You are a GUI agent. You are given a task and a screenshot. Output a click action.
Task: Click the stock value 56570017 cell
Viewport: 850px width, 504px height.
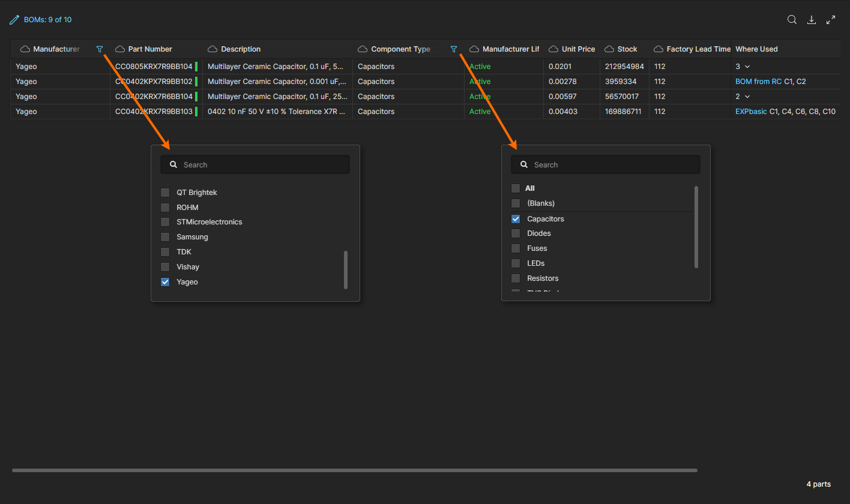pyautogui.click(x=624, y=97)
